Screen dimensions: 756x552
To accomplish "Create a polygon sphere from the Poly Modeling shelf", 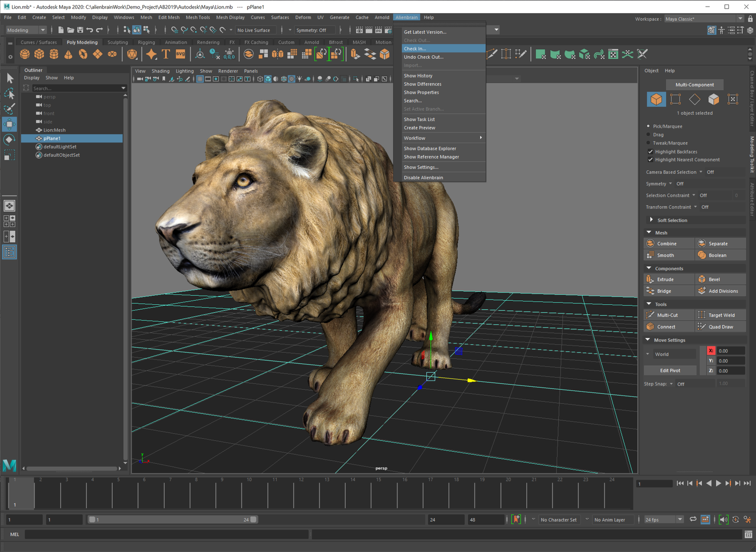I will pyautogui.click(x=24, y=54).
